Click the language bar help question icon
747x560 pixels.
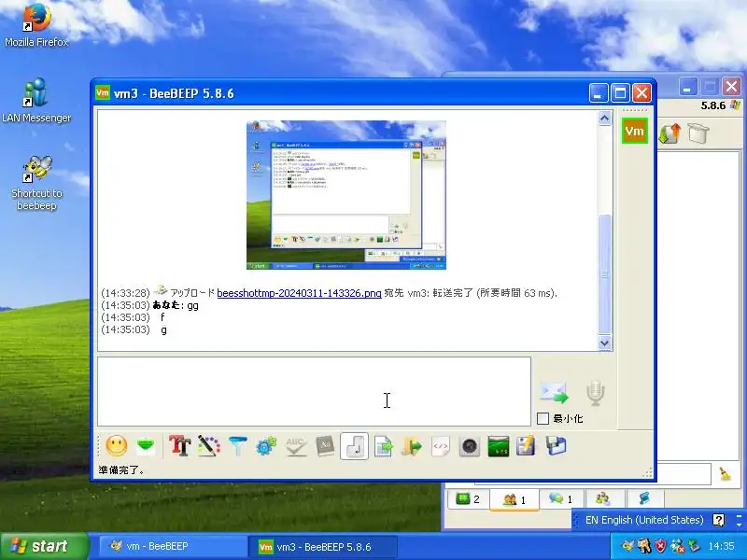coord(718,520)
